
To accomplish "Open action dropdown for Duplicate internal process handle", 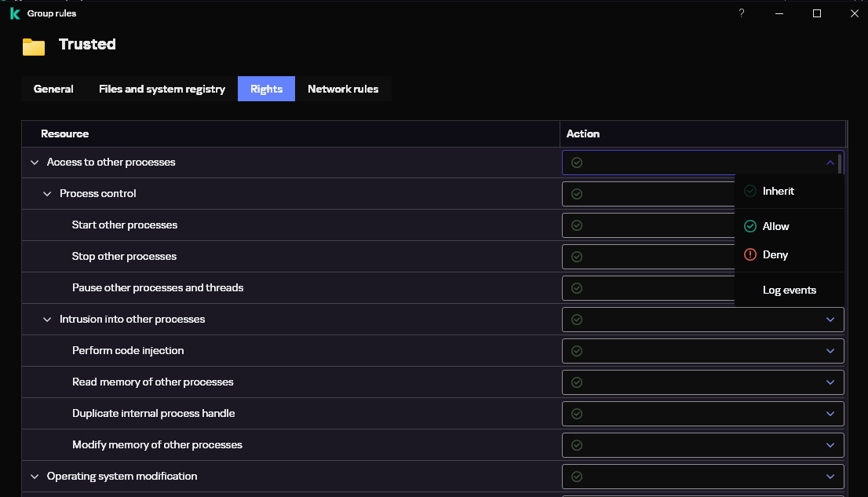I will 830,414.
